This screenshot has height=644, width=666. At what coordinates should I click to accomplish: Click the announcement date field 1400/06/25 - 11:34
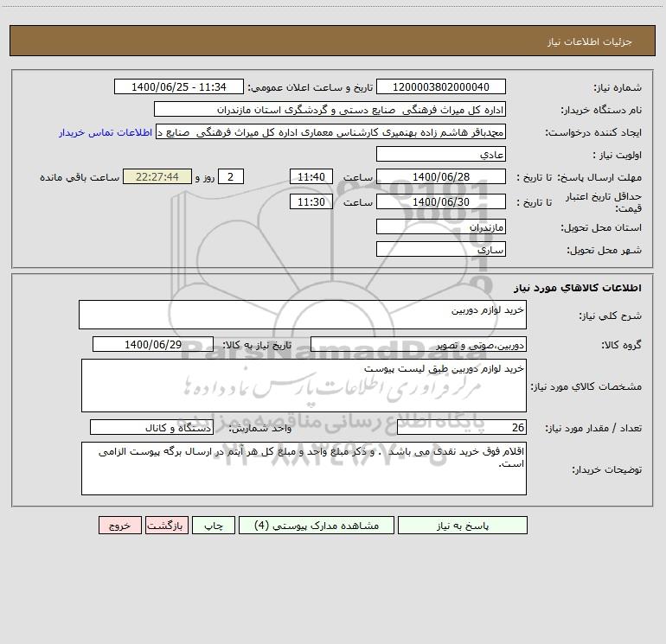pos(179,86)
